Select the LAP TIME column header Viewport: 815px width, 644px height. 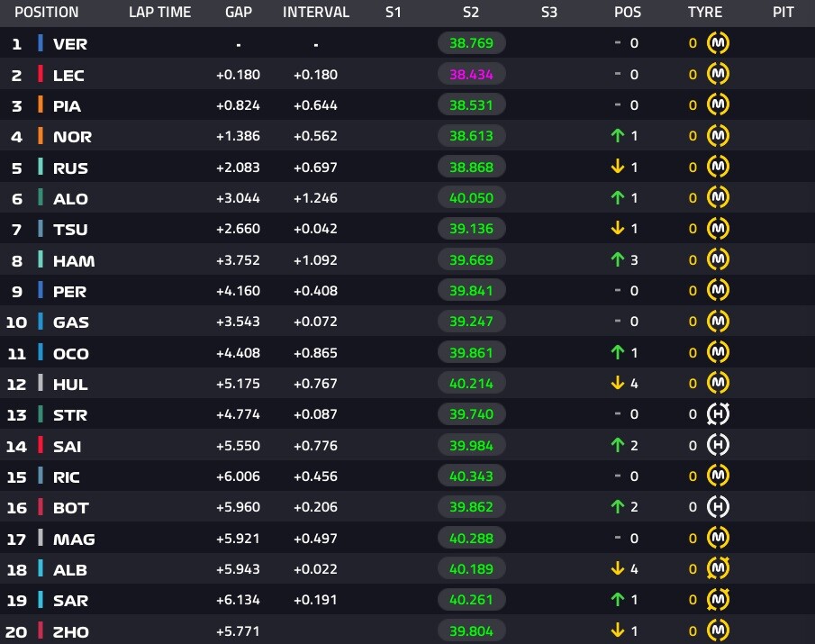159,12
